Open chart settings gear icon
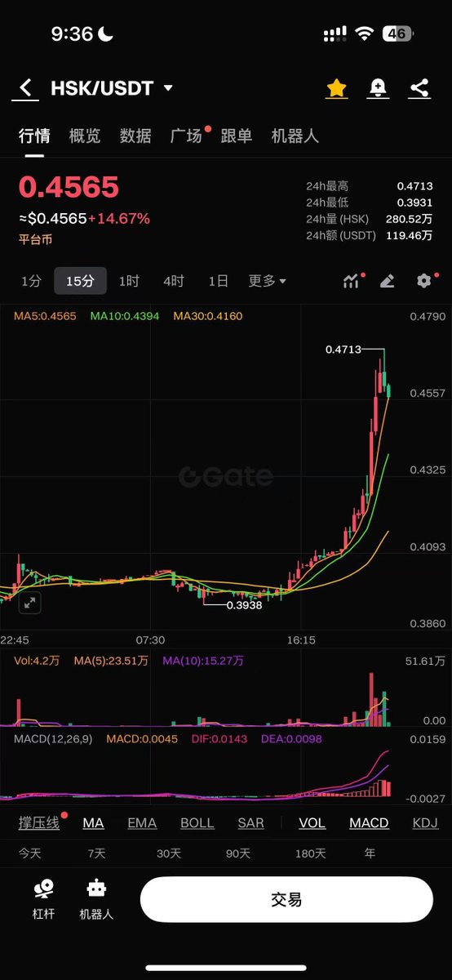Screen dimensions: 452x980 click(x=423, y=281)
